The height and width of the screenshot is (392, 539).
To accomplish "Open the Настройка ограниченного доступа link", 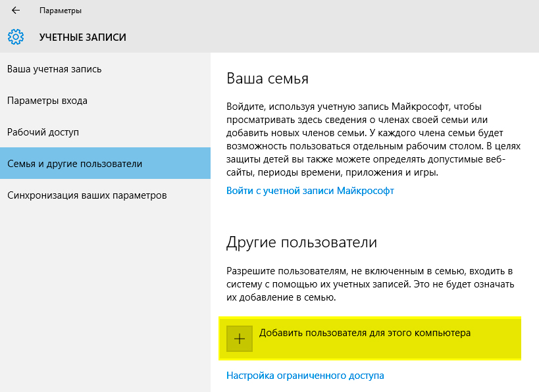I will 305,376.
